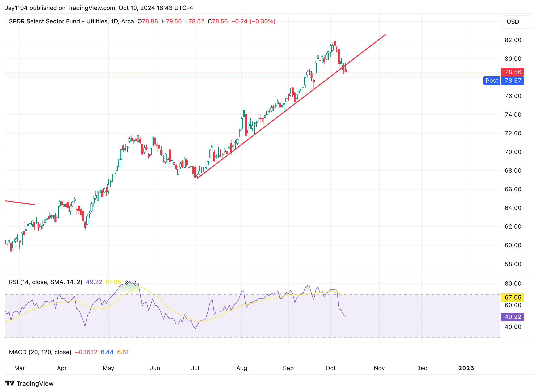The image size is (539, 392).
Task: Click the 40.00 label on the RSI scale
Action: [513, 327]
